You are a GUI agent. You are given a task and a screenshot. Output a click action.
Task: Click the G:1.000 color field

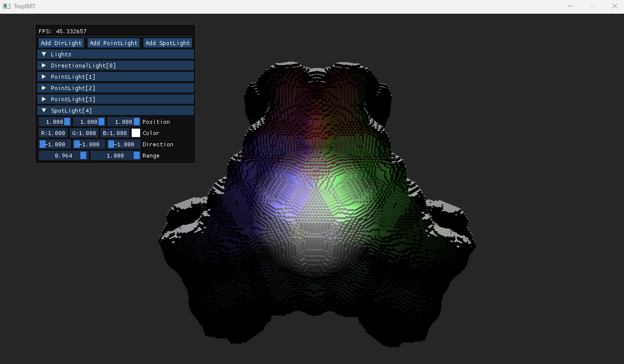coord(84,133)
